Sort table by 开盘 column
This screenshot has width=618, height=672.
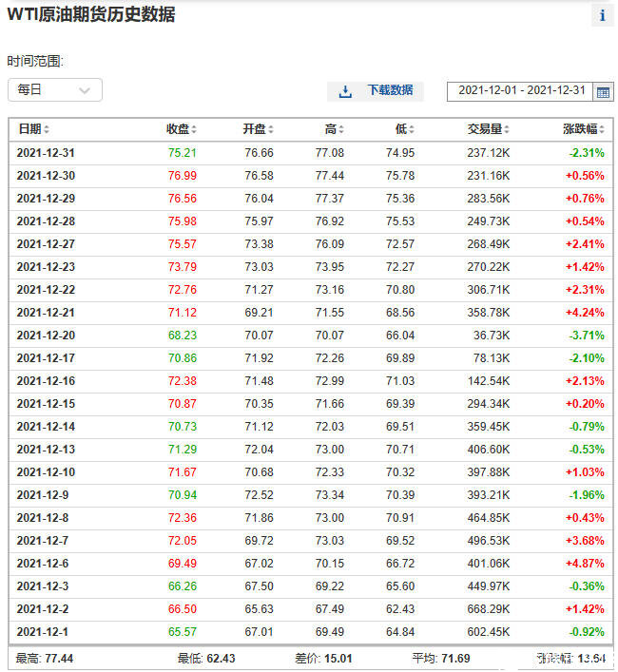pos(258,129)
